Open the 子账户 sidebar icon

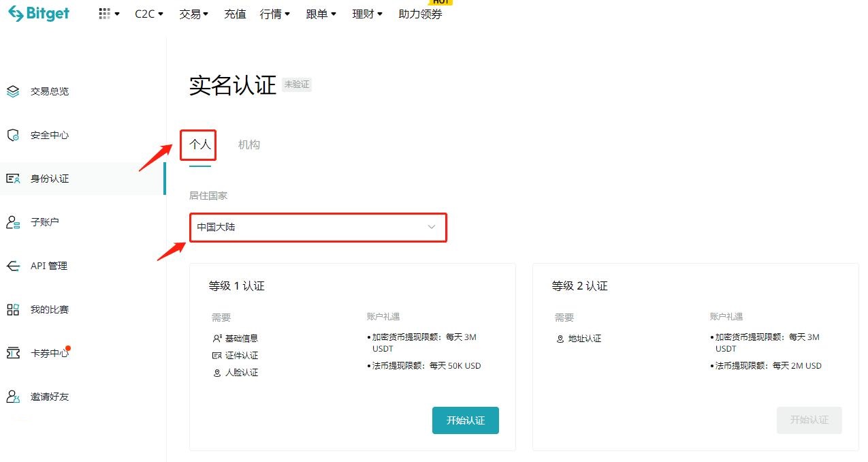click(x=12, y=221)
